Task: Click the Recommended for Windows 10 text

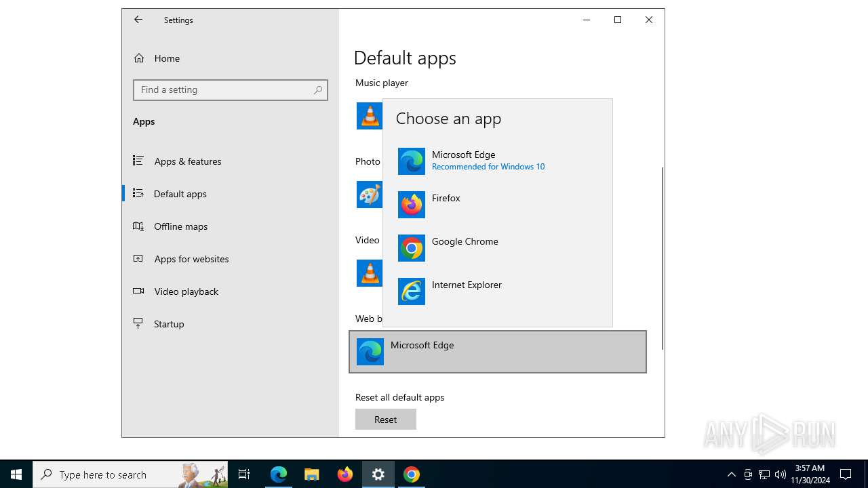Action: coord(488,167)
